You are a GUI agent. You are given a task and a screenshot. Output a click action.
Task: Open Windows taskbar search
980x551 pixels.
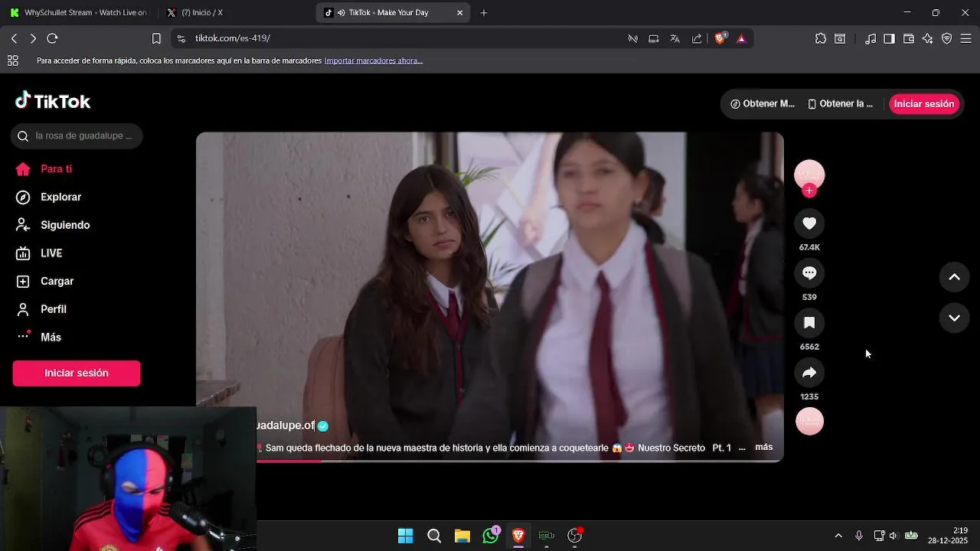(x=434, y=536)
